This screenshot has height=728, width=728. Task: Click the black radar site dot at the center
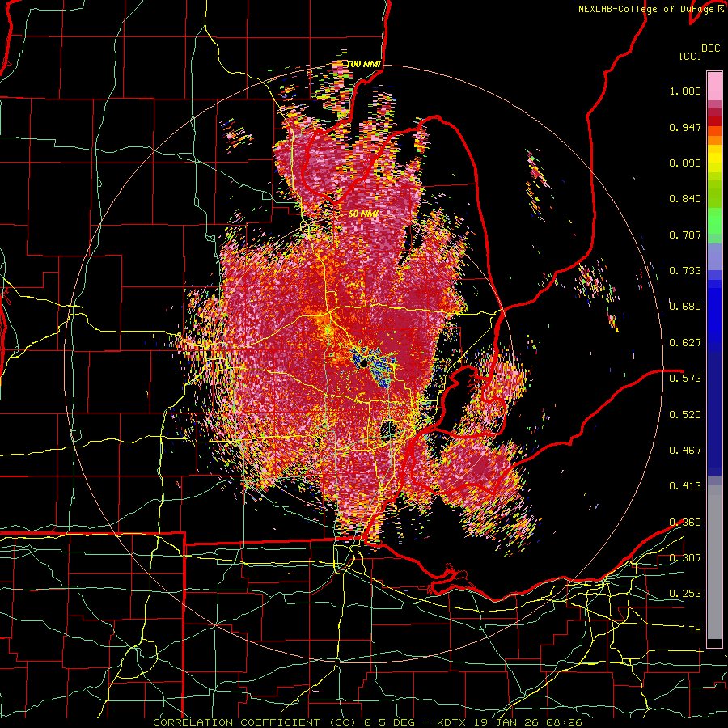[x=362, y=363]
